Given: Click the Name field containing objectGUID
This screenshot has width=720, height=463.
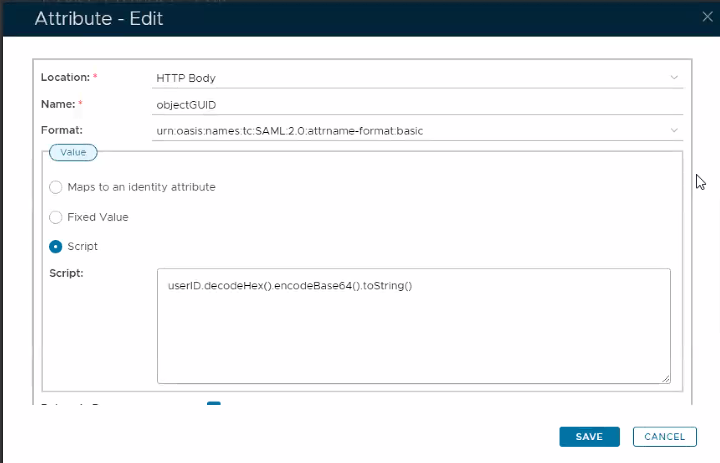Looking at the screenshot, I should click(410, 104).
